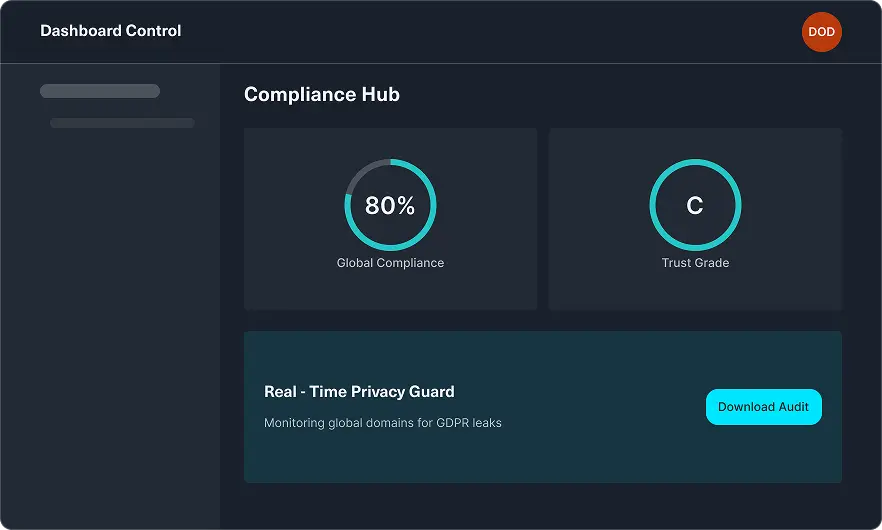Click the Real - Time Privacy Guard heading

[359, 392]
